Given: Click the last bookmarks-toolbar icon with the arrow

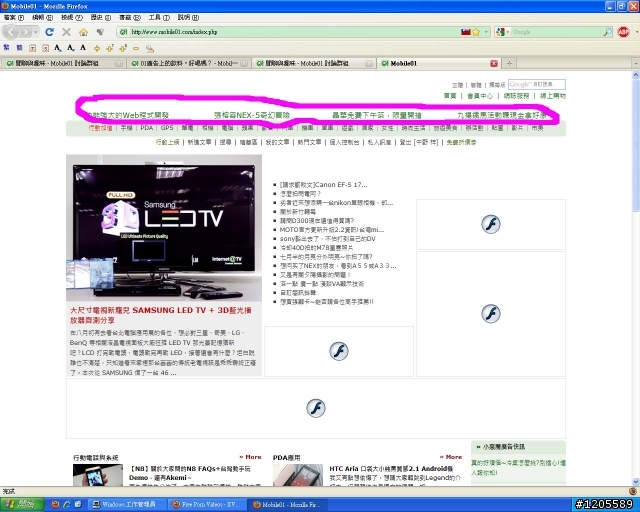Looking at the screenshot, I should click(x=150, y=49).
